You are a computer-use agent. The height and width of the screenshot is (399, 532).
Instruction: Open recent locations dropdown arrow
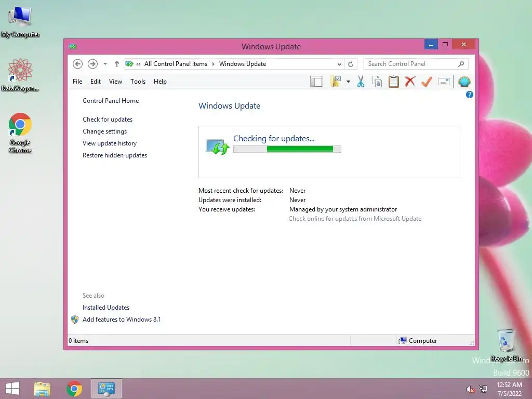[105, 64]
